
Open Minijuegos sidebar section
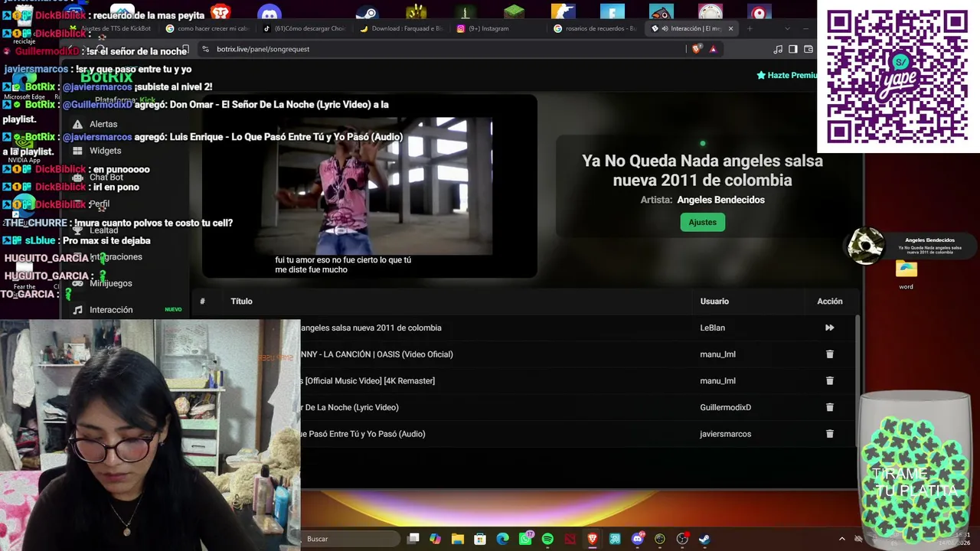click(111, 283)
